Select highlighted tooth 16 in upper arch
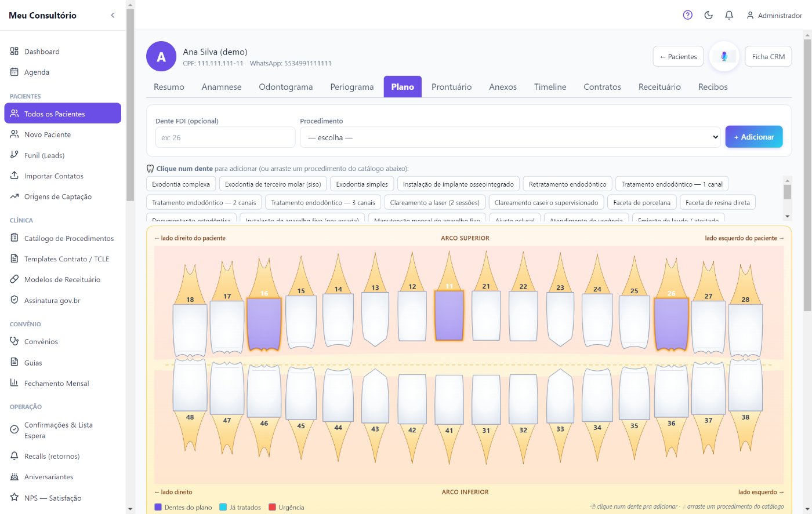 (x=264, y=323)
